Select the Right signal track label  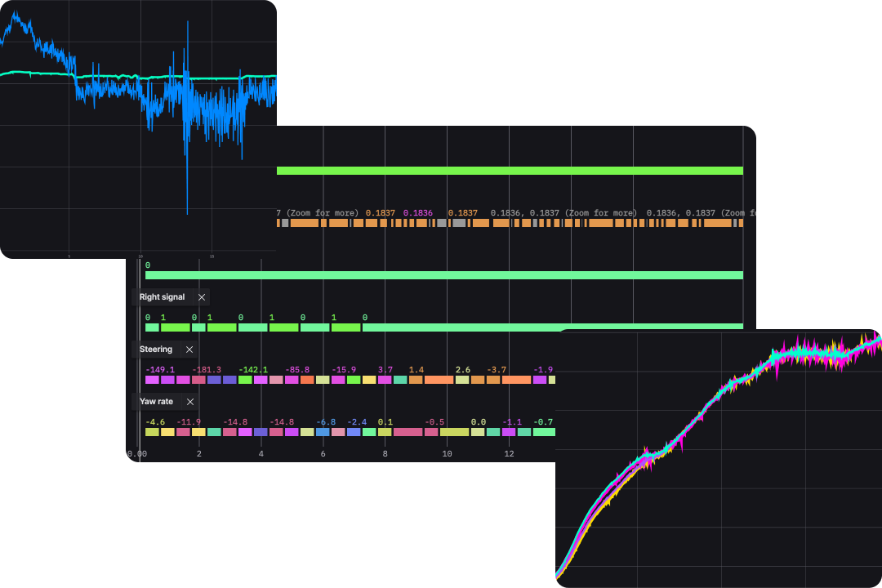(x=162, y=296)
